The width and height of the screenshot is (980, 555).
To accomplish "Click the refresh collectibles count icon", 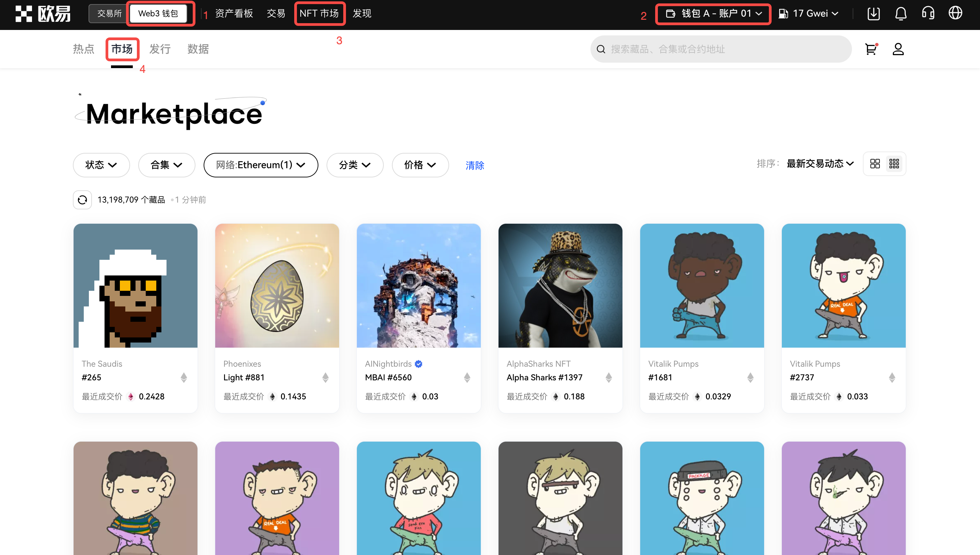I will tap(82, 200).
